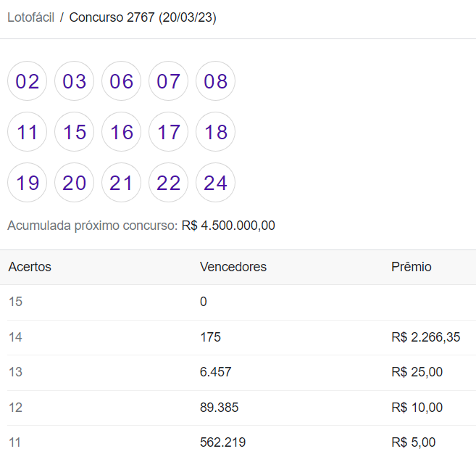This screenshot has width=476, height=454.
Task: Open the Lotofácil breadcrumb link
Action: point(30,17)
